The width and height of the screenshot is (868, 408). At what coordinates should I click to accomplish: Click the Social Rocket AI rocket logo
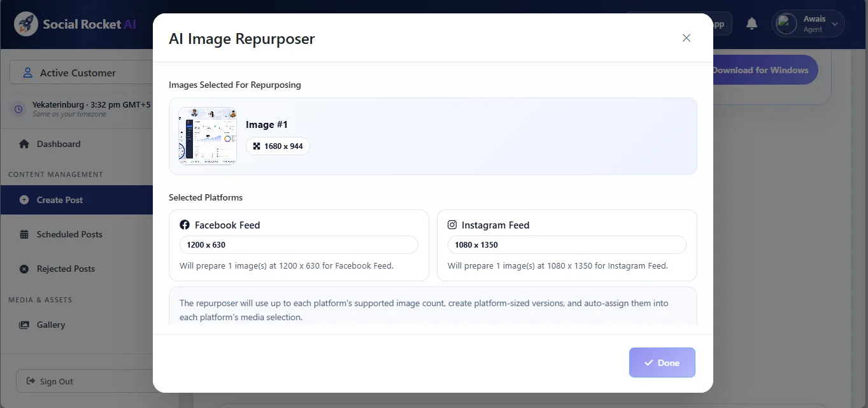point(26,24)
